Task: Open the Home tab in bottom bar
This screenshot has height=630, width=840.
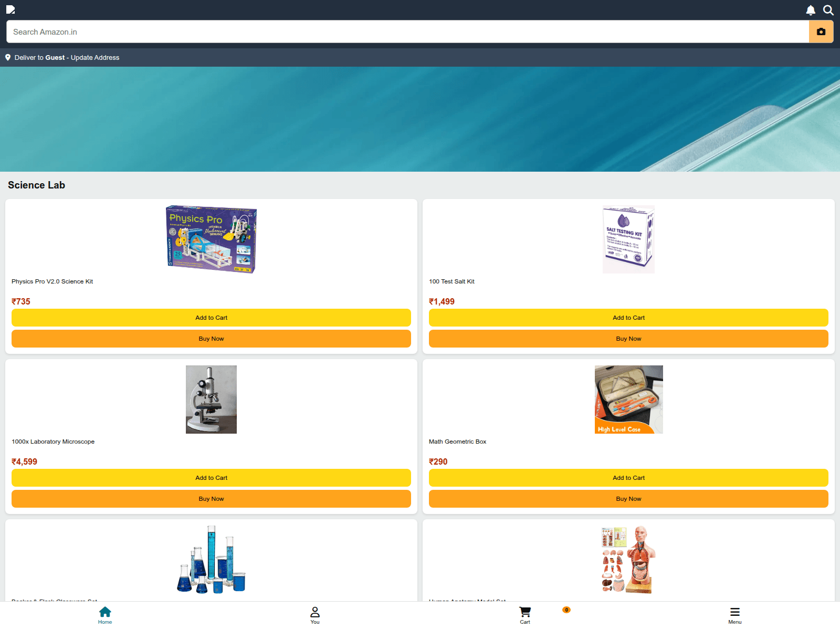Action: [105, 615]
